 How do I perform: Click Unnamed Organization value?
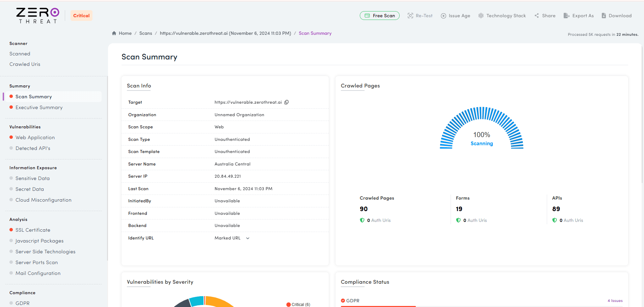[239, 115]
